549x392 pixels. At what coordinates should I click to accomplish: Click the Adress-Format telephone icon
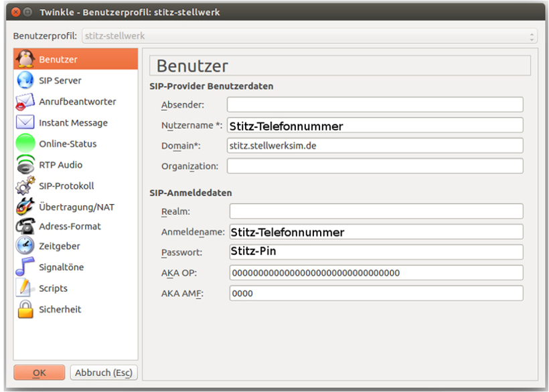pyautogui.click(x=25, y=226)
